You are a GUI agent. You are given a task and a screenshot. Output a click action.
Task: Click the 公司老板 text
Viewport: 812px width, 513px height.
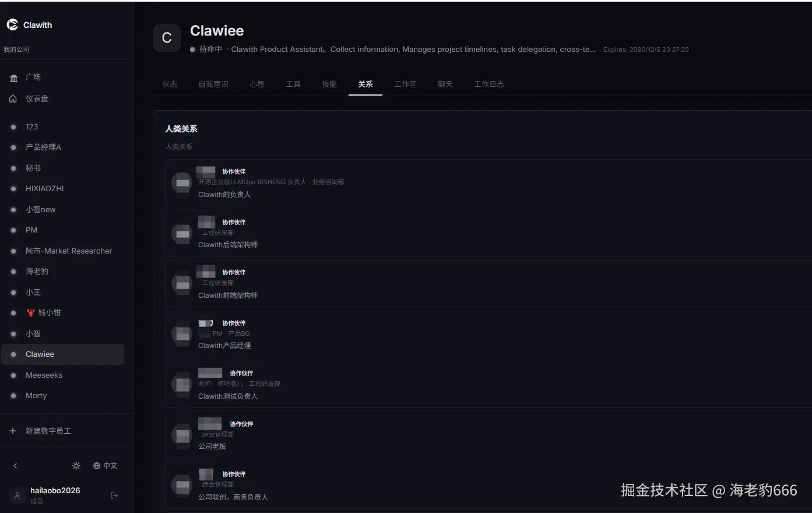coord(212,447)
